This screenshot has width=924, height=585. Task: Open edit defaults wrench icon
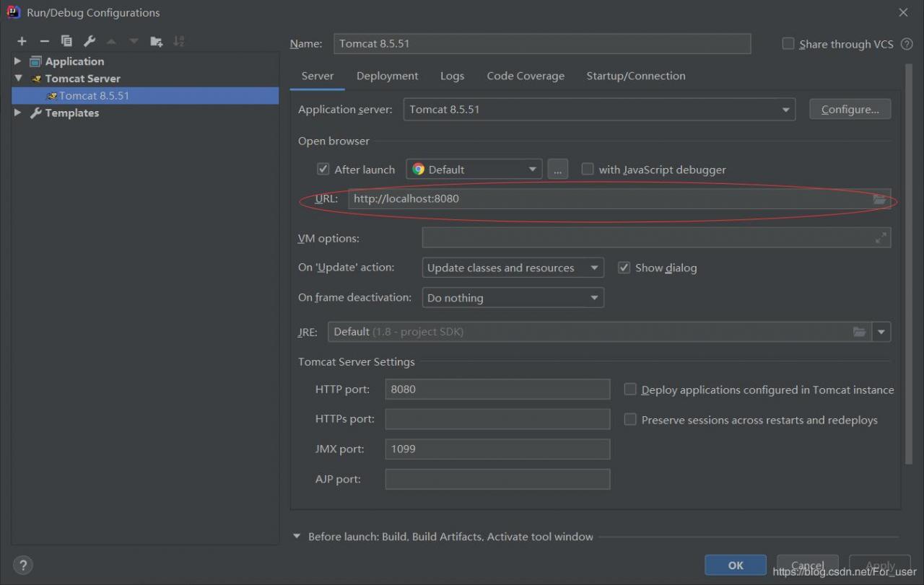point(90,41)
